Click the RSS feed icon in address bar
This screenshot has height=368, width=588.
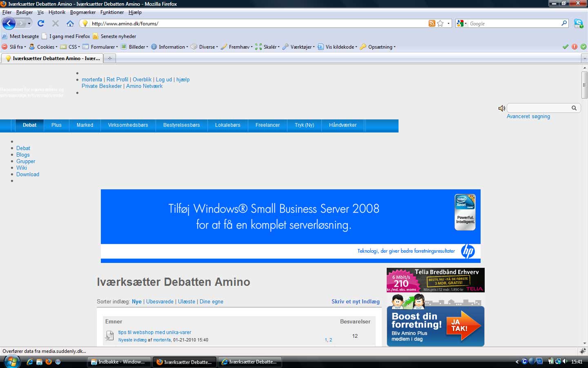[x=432, y=23]
